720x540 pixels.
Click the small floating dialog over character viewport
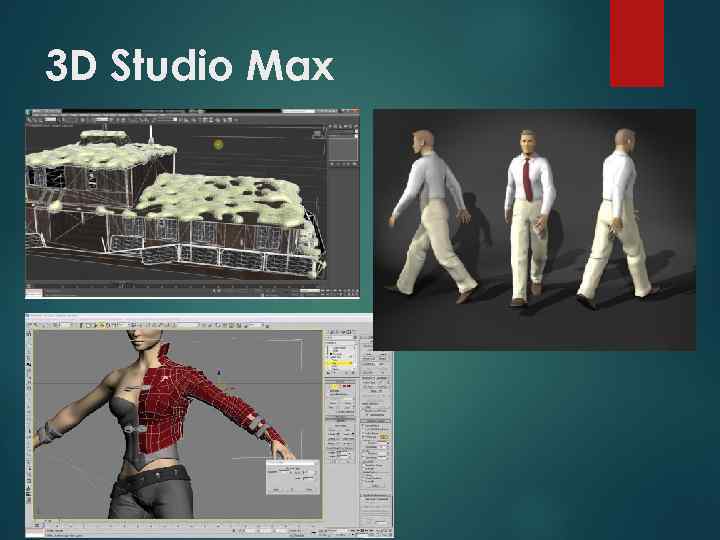click(292, 477)
